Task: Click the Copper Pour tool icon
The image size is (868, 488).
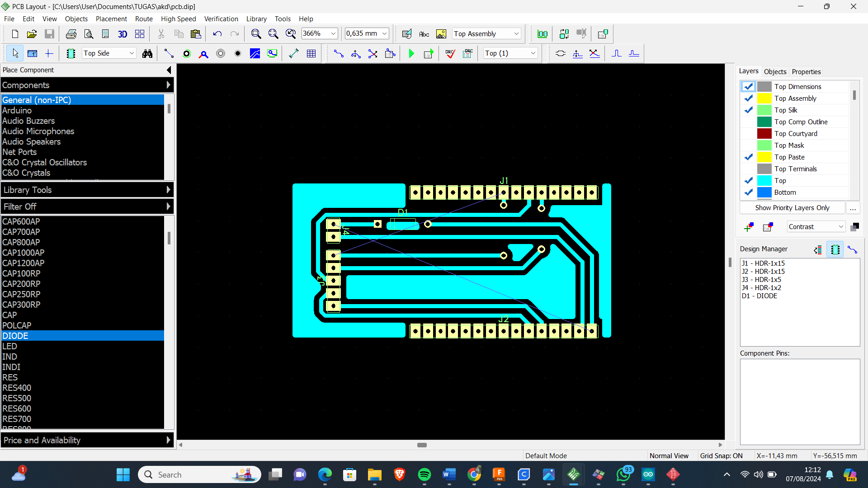Action: (255, 53)
